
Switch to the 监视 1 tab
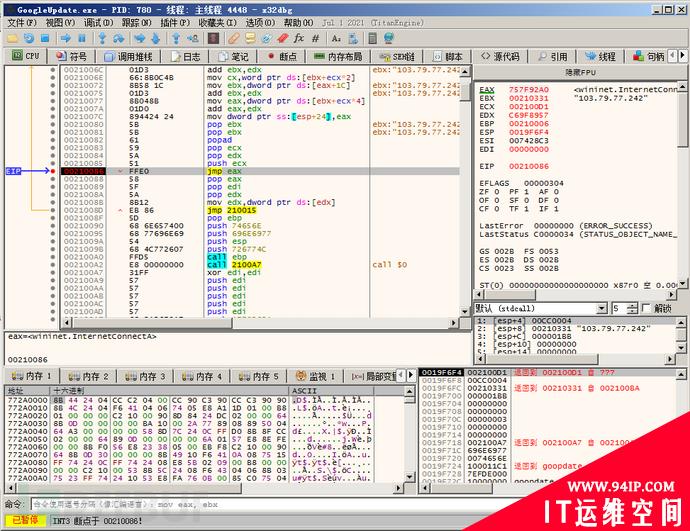315,376
